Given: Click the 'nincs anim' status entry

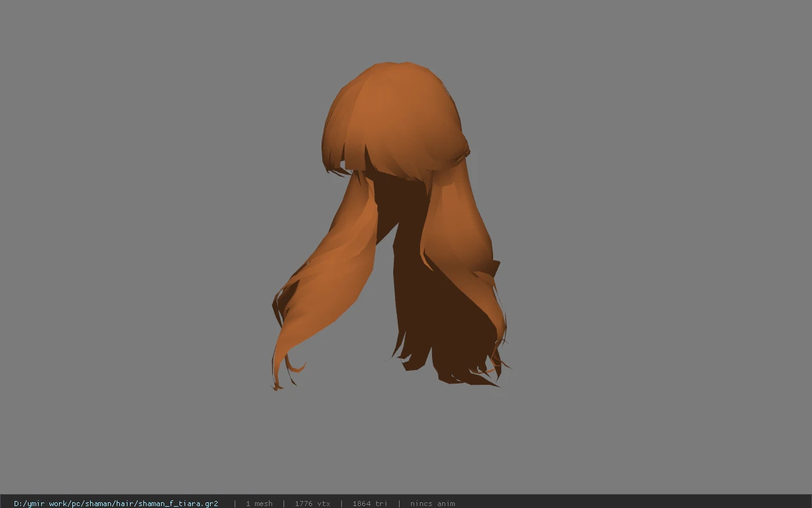Looking at the screenshot, I should (x=433, y=504).
